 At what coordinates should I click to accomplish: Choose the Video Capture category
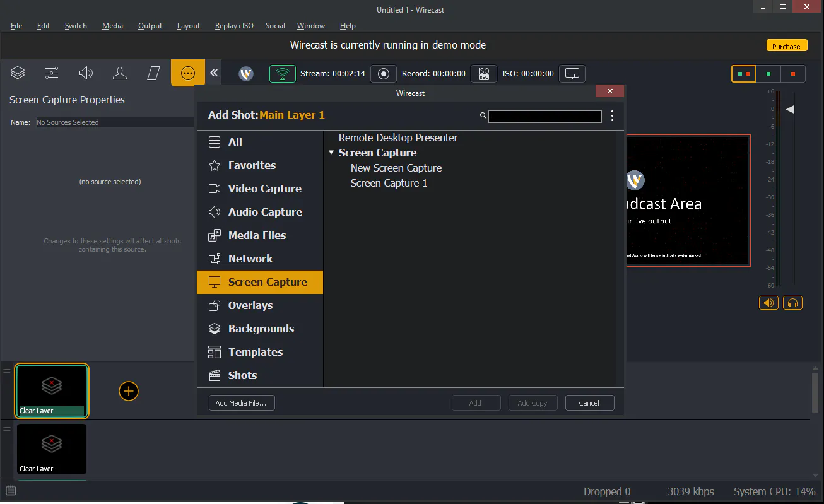coord(260,189)
